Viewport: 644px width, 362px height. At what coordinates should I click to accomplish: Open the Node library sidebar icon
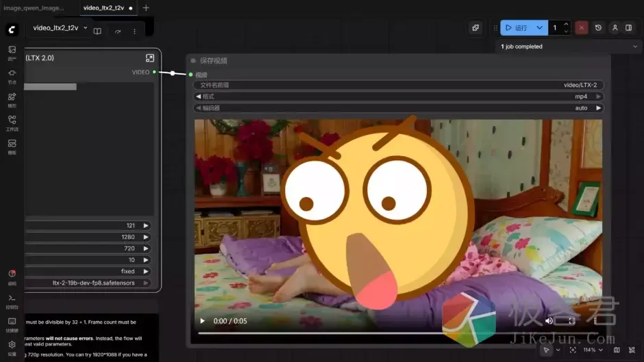coord(12,75)
